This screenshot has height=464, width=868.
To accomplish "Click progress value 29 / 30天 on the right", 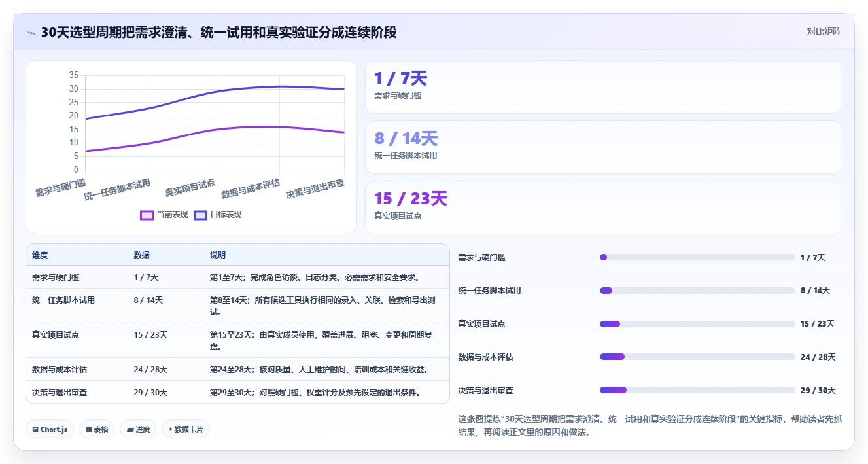I will coord(818,391).
